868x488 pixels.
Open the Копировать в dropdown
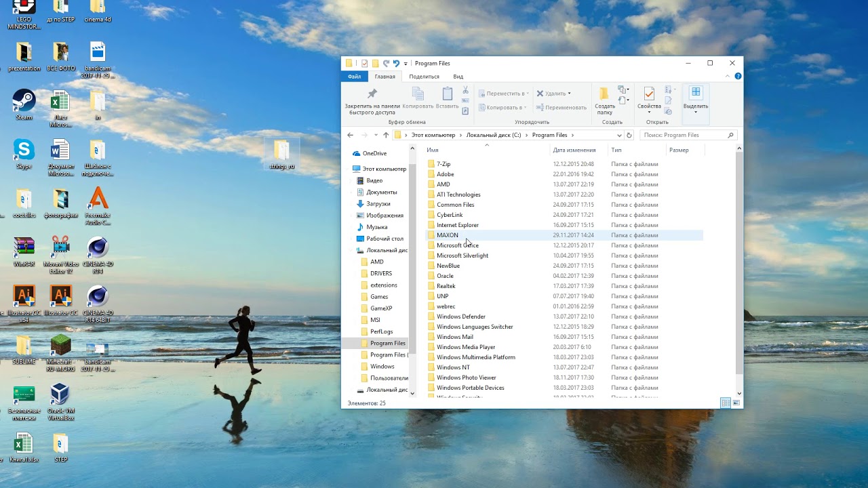click(x=502, y=107)
